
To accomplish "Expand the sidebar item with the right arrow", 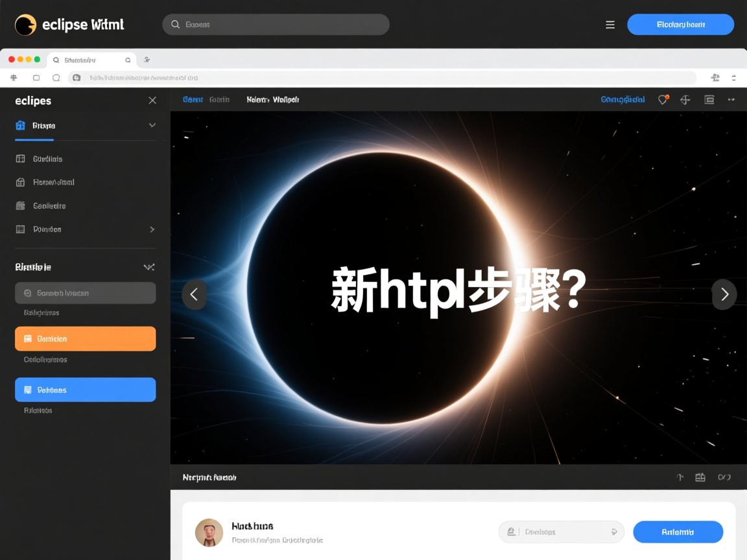I will 152,229.
